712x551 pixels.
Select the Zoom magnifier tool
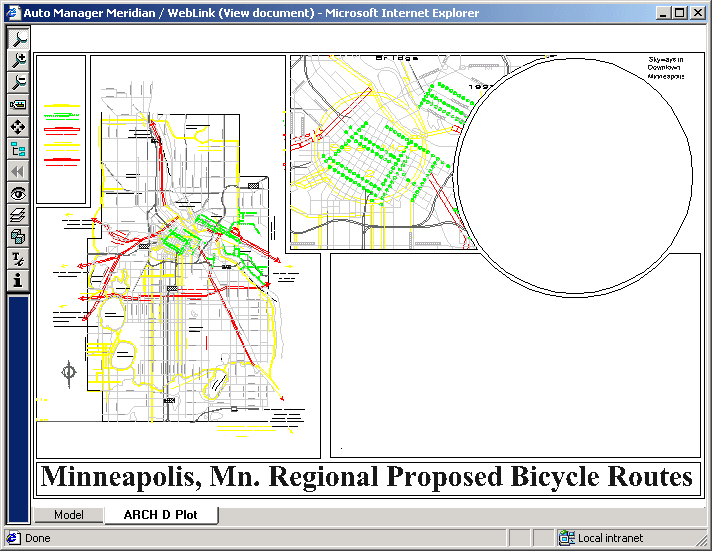(18, 38)
